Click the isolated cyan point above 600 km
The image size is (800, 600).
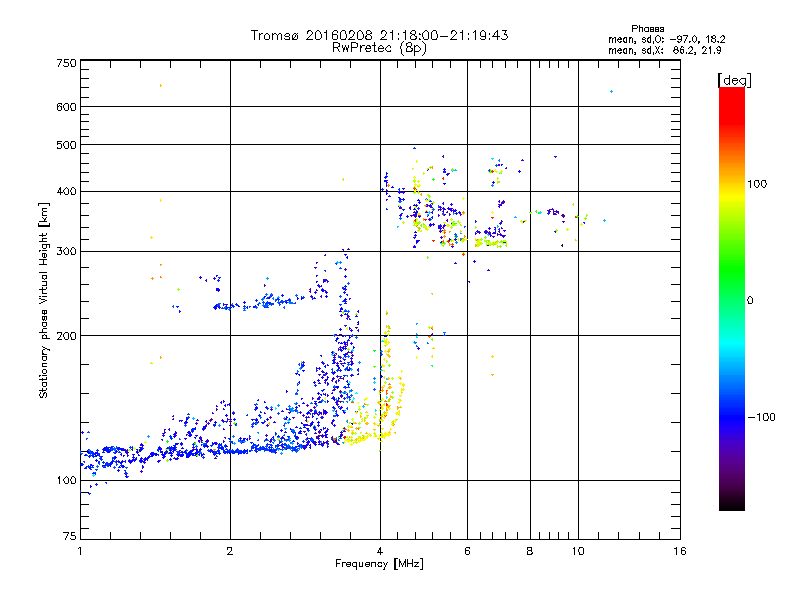611,92
